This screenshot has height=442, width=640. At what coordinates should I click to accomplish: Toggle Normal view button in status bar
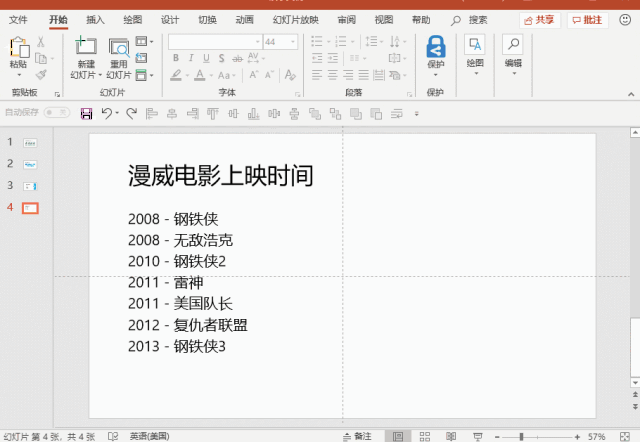(x=398, y=436)
